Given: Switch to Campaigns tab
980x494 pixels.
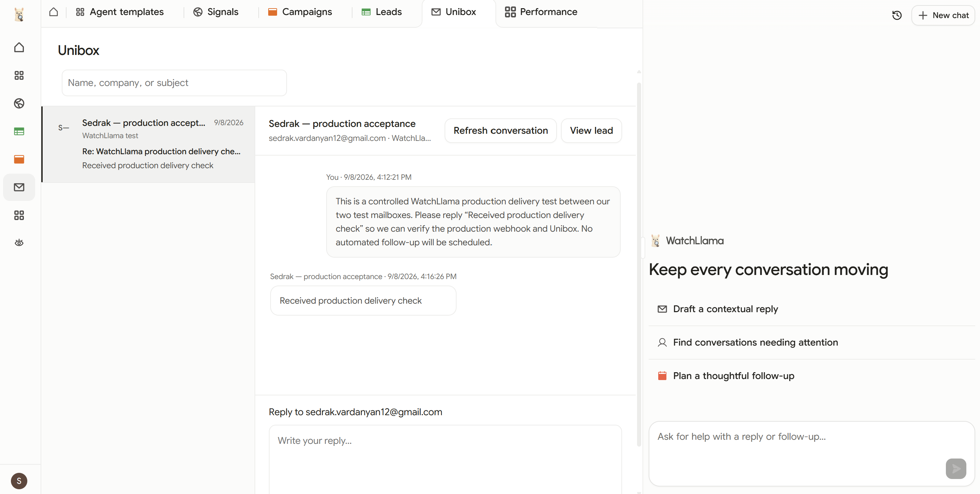Looking at the screenshot, I should [300, 12].
